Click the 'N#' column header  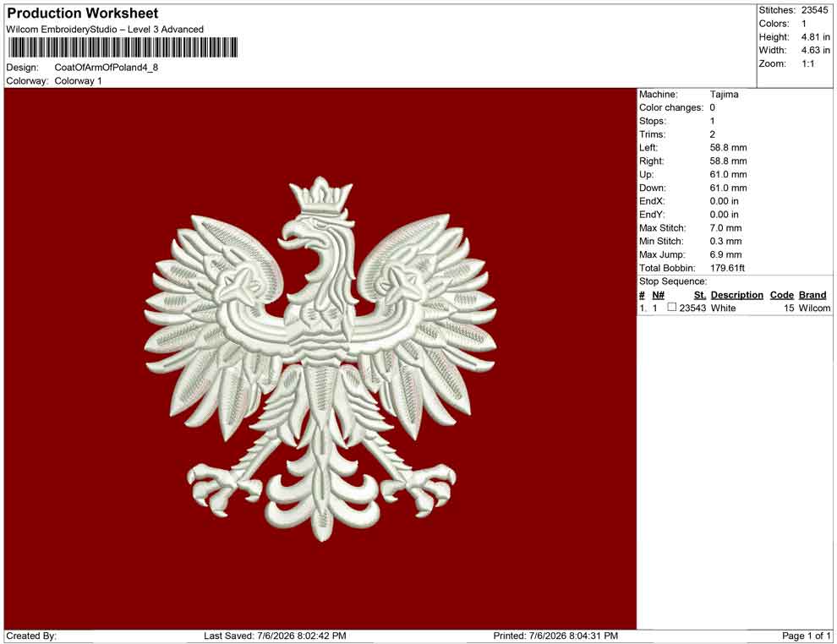click(x=658, y=295)
